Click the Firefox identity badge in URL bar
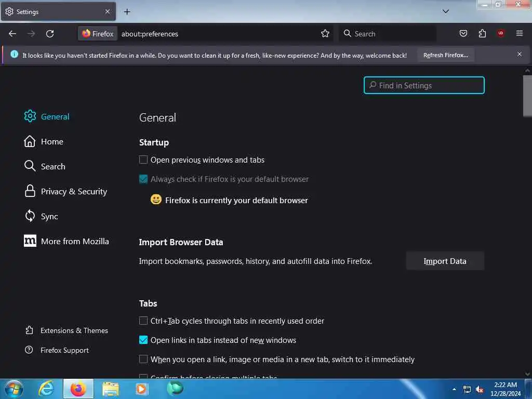Screen dimensions: 532x399 (98, 34)
